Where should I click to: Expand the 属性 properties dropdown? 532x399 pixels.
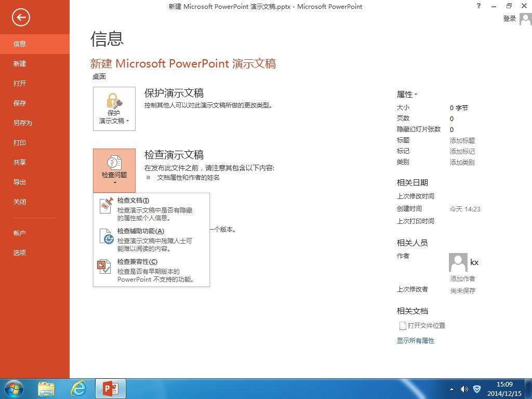click(407, 95)
